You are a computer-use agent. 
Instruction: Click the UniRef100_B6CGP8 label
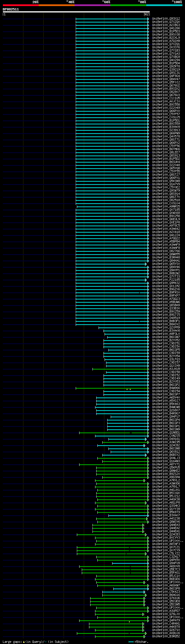(x=166, y=589)
